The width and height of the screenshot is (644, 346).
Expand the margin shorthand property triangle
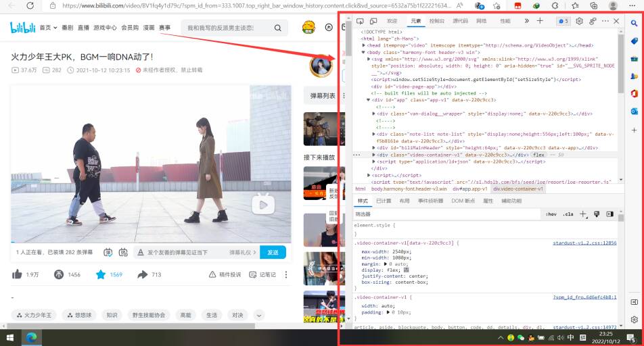pos(386,264)
